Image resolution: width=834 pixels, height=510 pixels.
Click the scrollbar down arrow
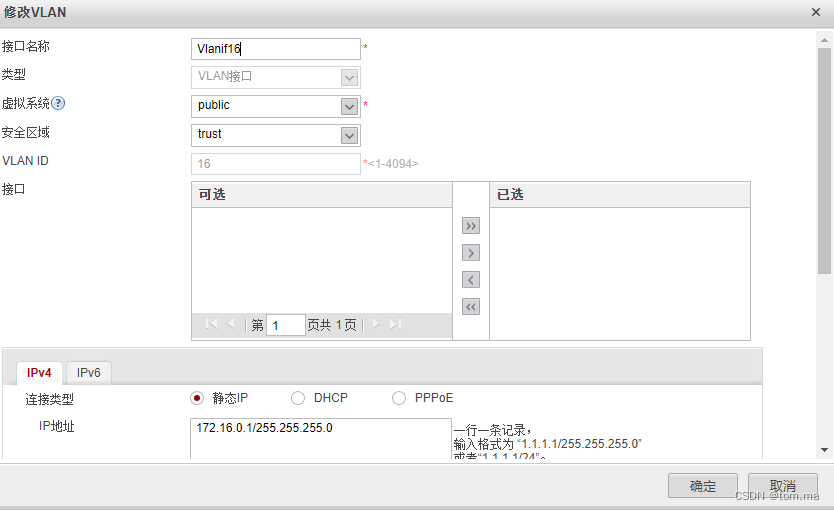pyautogui.click(x=824, y=450)
